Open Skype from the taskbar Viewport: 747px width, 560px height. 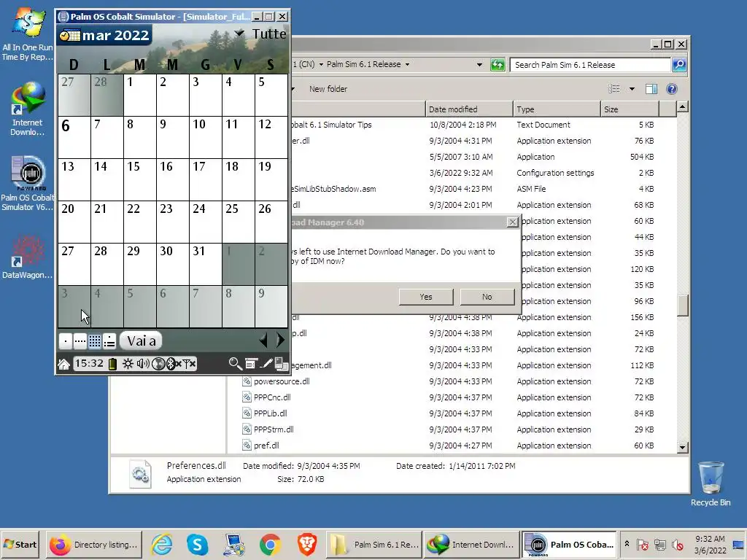point(197,545)
